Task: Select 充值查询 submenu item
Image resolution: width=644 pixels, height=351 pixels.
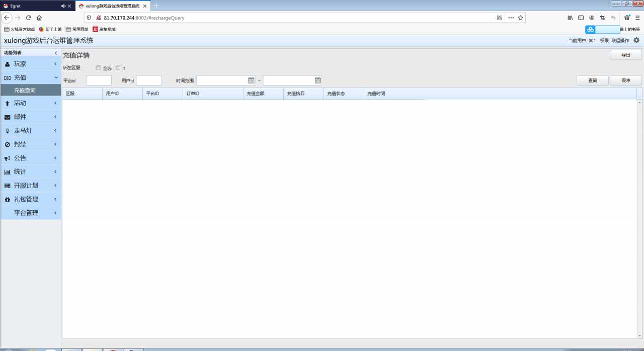Action: point(25,91)
